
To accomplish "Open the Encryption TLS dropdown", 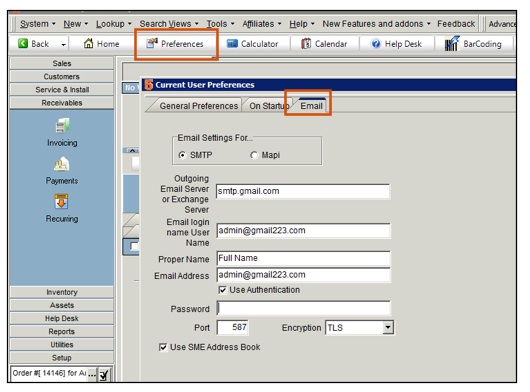I will (388, 327).
